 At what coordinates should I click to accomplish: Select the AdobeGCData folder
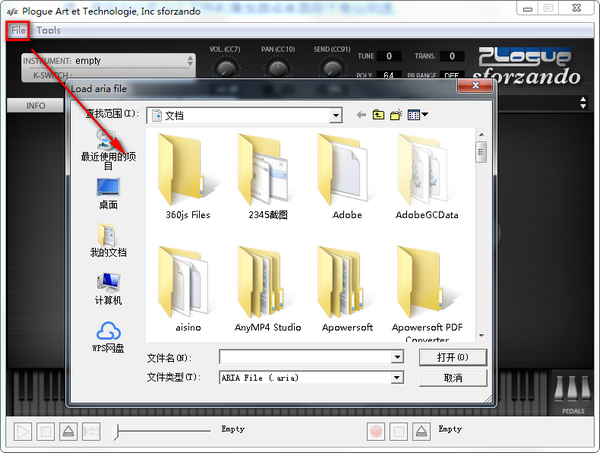427,176
